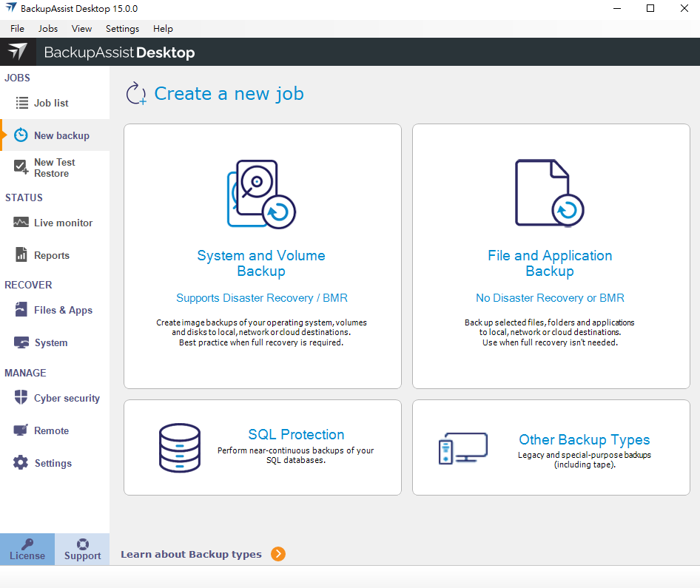The height and width of the screenshot is (588, 700).
Task: Choose the Other Backup Types heading
Action: tap(584, 440)
